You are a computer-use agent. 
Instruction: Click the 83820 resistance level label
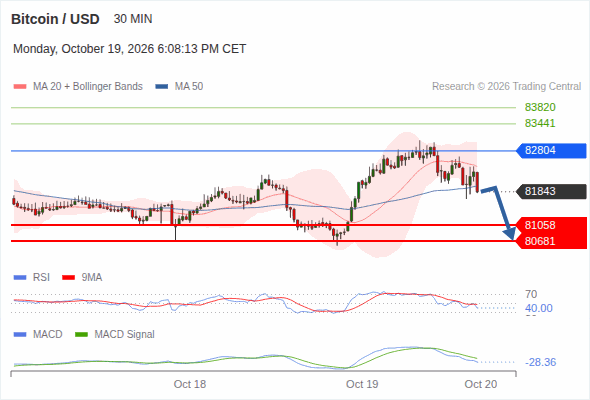(540, 108)
